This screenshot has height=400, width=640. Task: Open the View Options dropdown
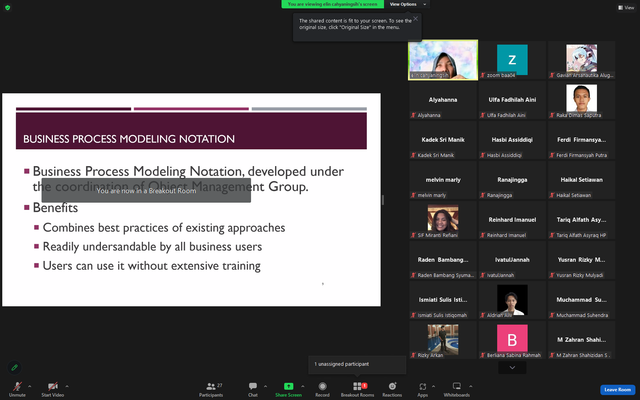click(407, 4)
